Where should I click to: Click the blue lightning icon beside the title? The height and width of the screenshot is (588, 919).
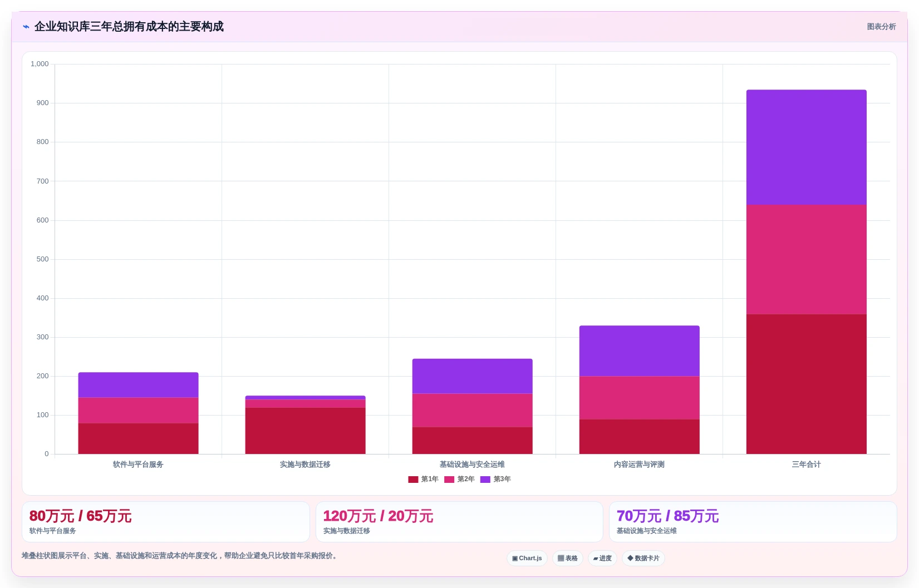pos(26,27)
